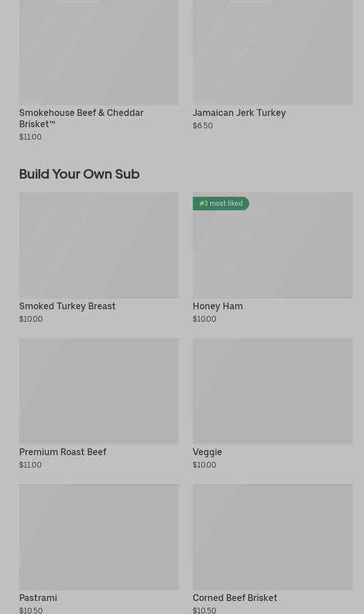Click the Build Your Own Sub heading
The height and width of the screenshot is (614, 364).
(79, 174)
